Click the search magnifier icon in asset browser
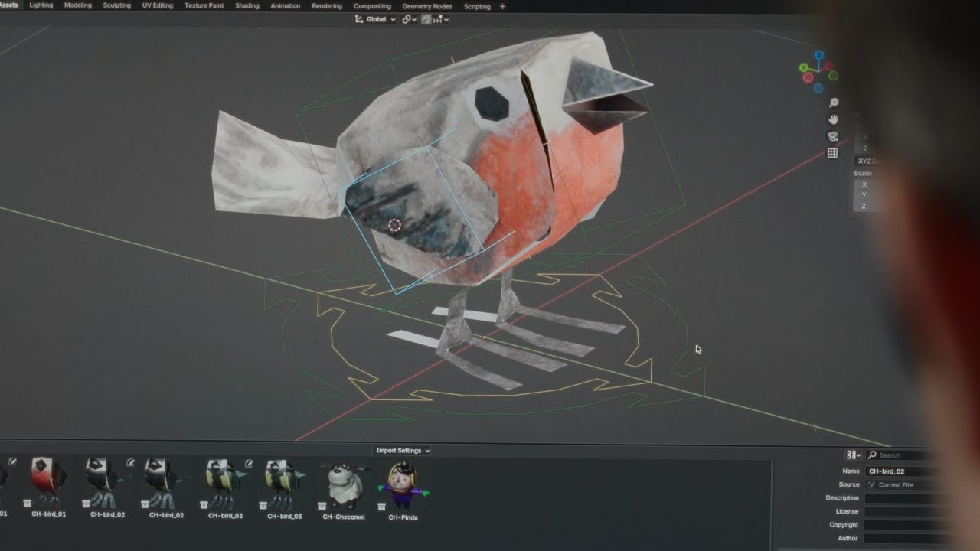The width and height of the screenshot is (980, 551). pos(872,455)
